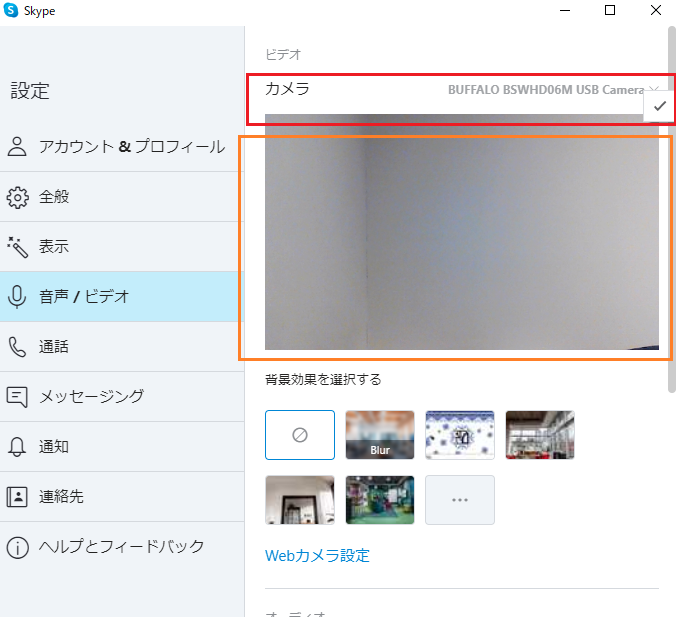676x617 pixels.
Task: Maximize the Skype window
Action: [610, 10]
